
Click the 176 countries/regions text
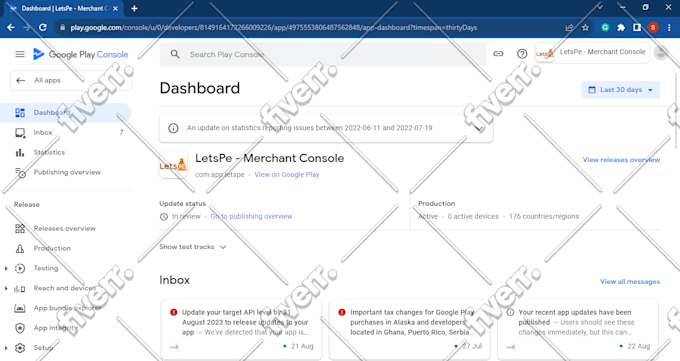[544, 216]
